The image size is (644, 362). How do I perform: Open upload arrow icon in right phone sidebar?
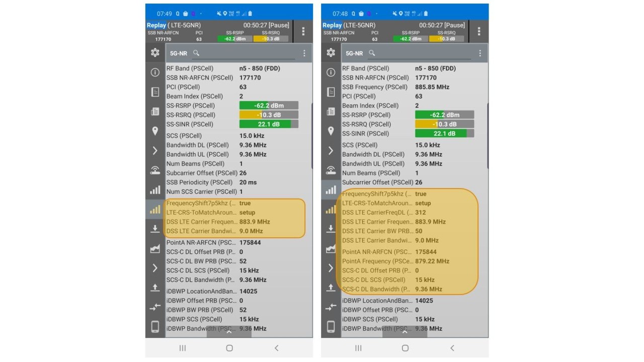[x=331, y=288]
